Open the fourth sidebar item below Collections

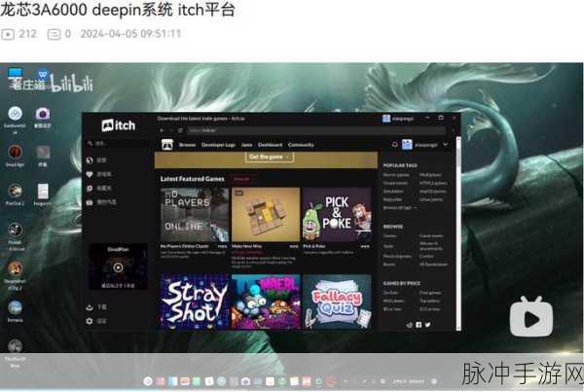point(101,202)
